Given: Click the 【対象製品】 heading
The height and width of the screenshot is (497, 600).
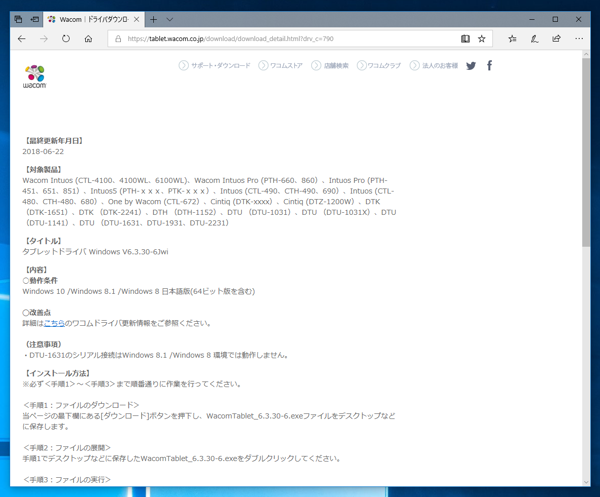Looking at the screenshot, I should [x=43, y=169].
